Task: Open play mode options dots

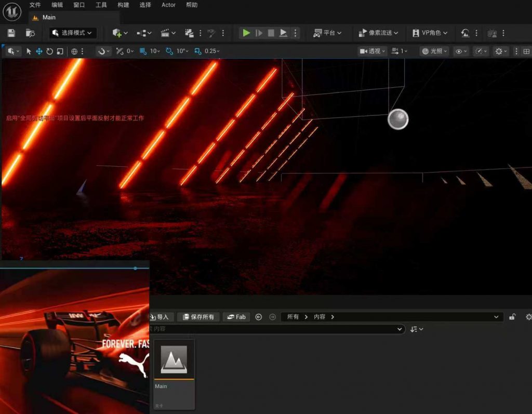Action: point(295,33)
